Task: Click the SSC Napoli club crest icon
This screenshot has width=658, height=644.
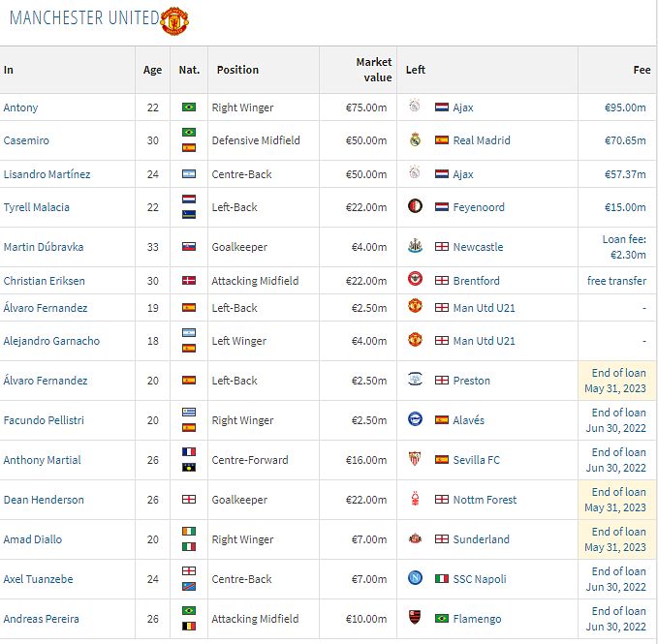Action: [415, 579]
